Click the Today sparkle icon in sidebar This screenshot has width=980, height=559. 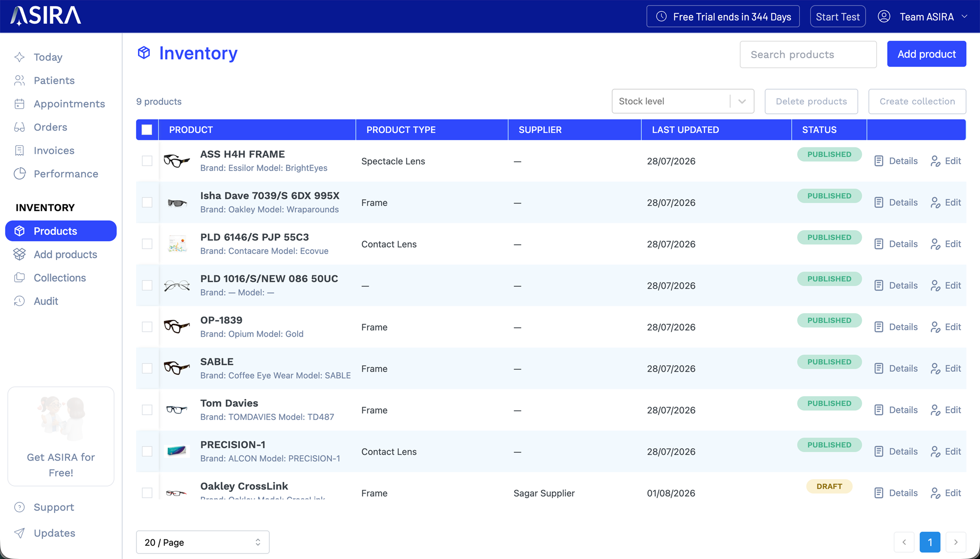click(x=19, y=57)
